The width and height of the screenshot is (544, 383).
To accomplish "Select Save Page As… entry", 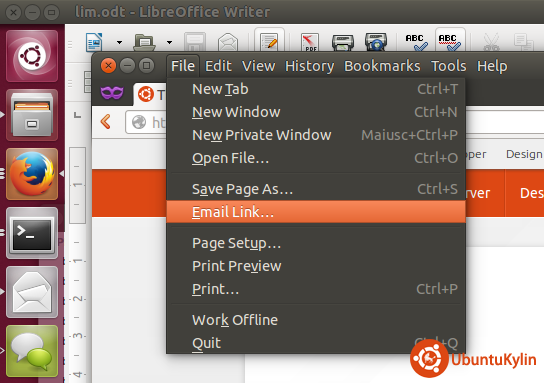I will (316, 189).
